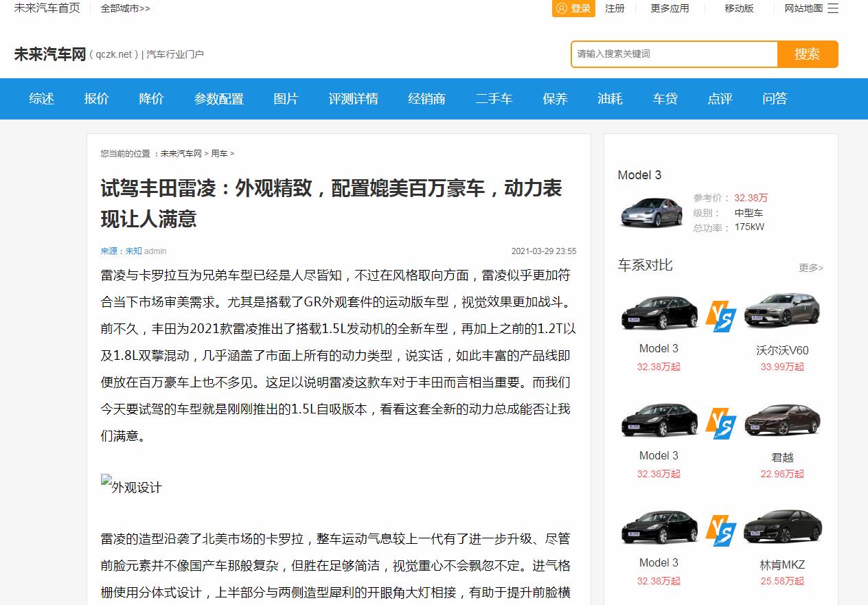Click the article title 试驾丰田雷凌
The image size is (868, 605).
(332, 203)
